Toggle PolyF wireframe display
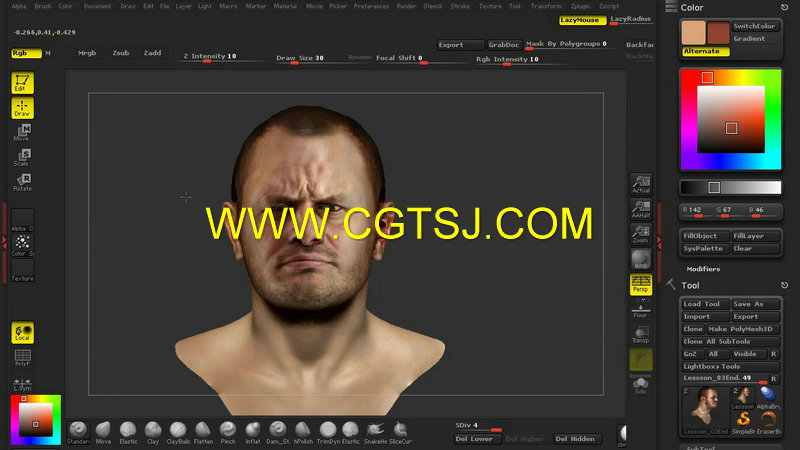Viewport: 800px width, 450px height. (x=22, y=357)
